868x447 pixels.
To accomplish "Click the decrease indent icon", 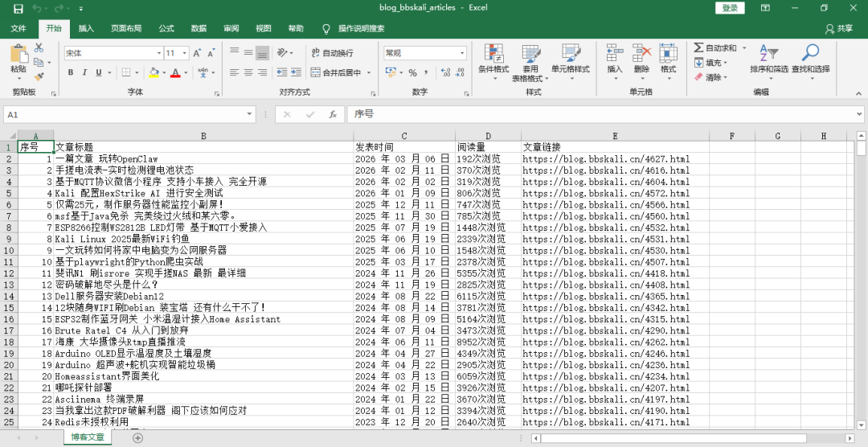I will click(282, 72).
